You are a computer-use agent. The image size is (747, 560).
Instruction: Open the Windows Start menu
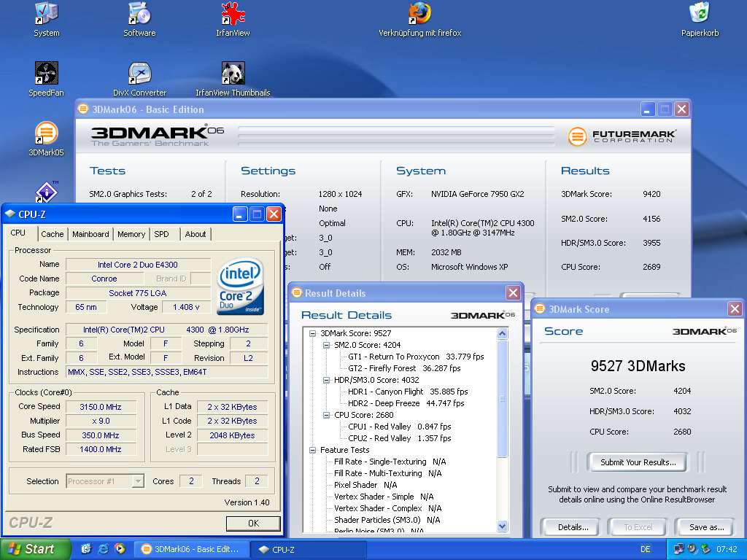coord(34,549)
